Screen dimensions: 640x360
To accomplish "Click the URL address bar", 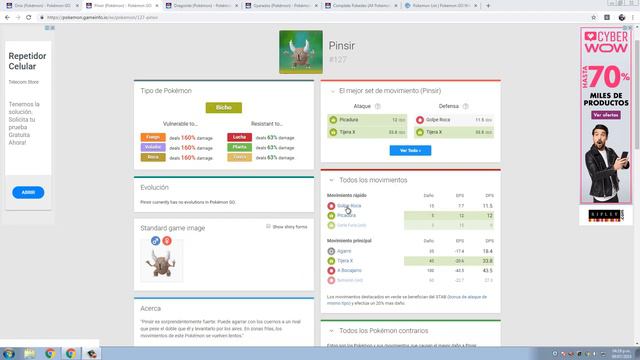I will pyautogui.click(x=314, y=18).
